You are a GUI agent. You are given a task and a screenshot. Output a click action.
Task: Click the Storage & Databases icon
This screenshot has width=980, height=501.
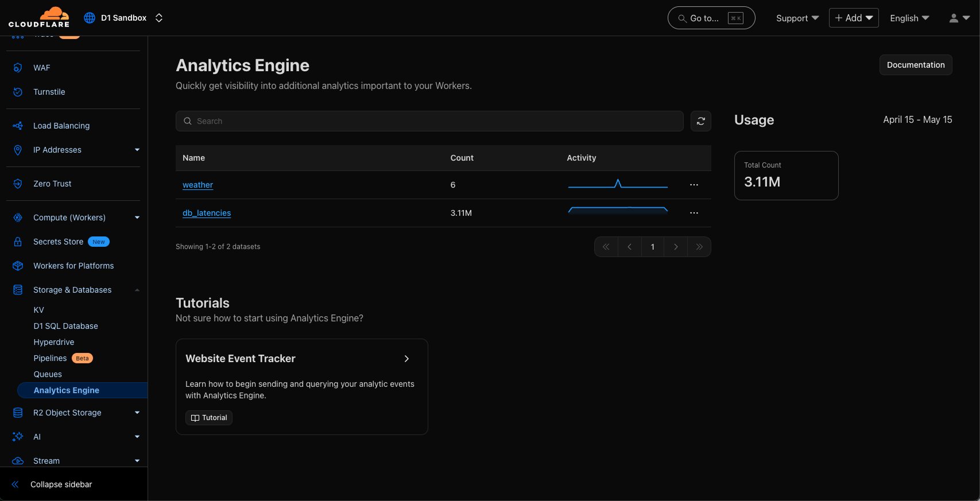click(x=18, y=290)
